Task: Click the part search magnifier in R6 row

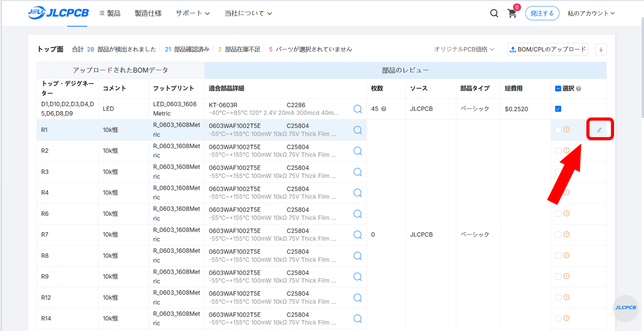Action: (x=358, y=214)
